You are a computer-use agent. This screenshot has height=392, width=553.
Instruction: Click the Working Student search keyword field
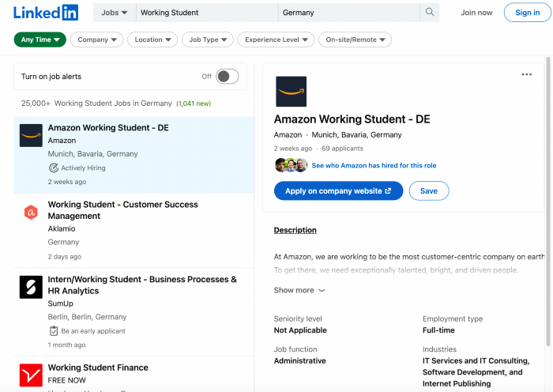click(x=207, y=13)
